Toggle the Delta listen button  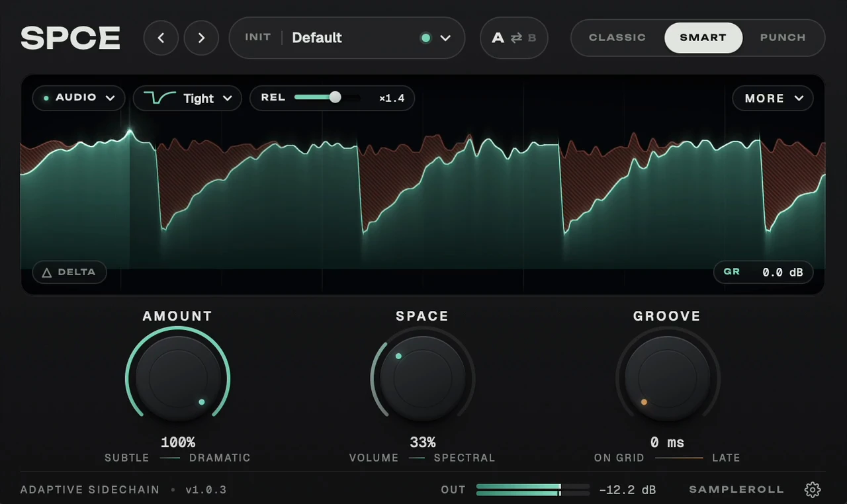tap(69, 272)
